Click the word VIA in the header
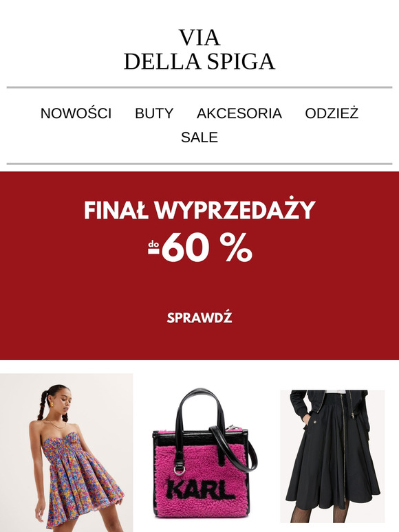 (x=199, y=38)
